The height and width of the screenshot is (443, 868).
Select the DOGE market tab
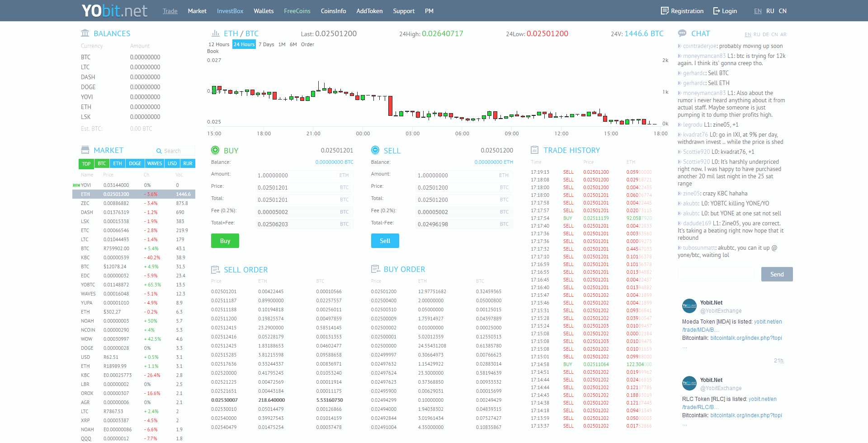(x=135, y=163)
